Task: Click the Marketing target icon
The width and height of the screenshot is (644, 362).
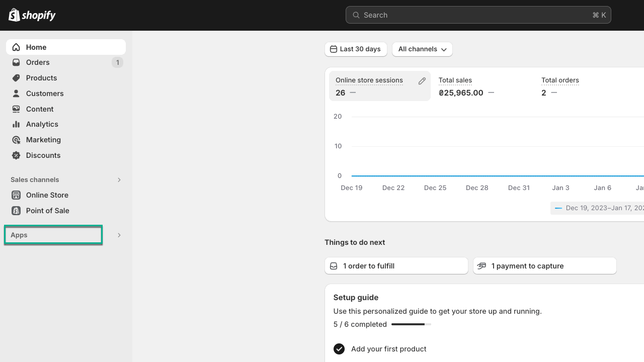Action: pyautogui.click(x=16, y=140)
